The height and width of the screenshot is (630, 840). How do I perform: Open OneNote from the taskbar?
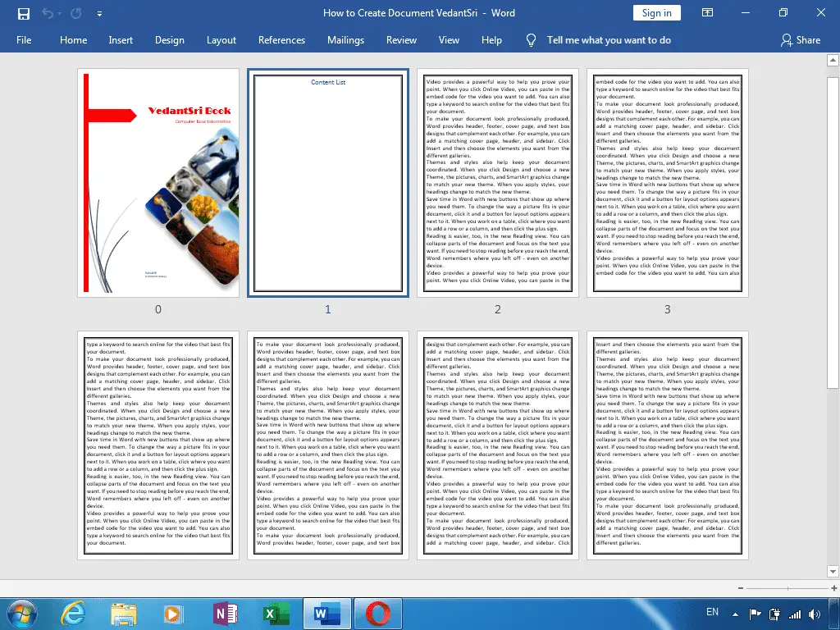click(x=225, y=614)
